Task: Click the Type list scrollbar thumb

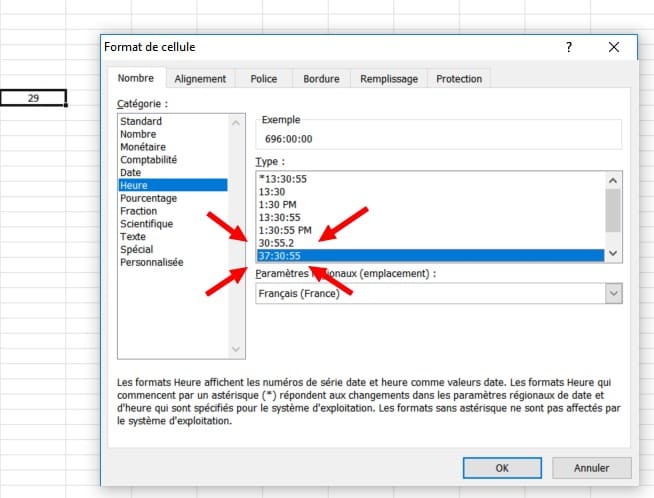Action: click(613, 210)
